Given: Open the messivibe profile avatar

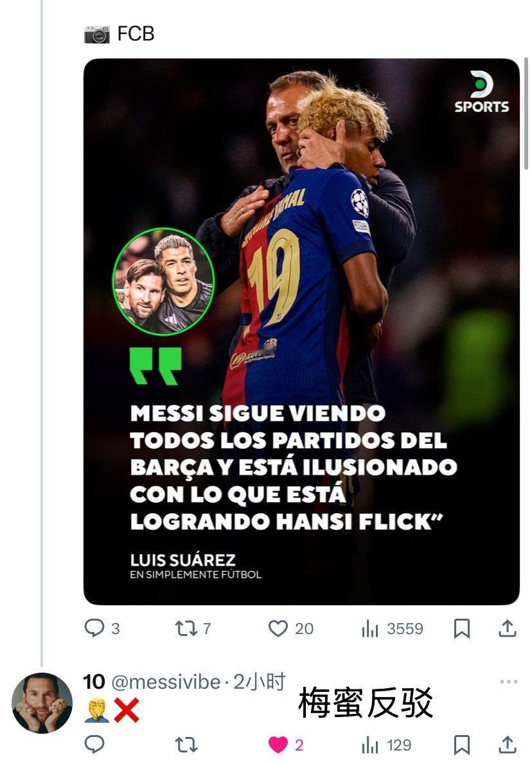Looking at the screenshot, I should tap(42, 702).
